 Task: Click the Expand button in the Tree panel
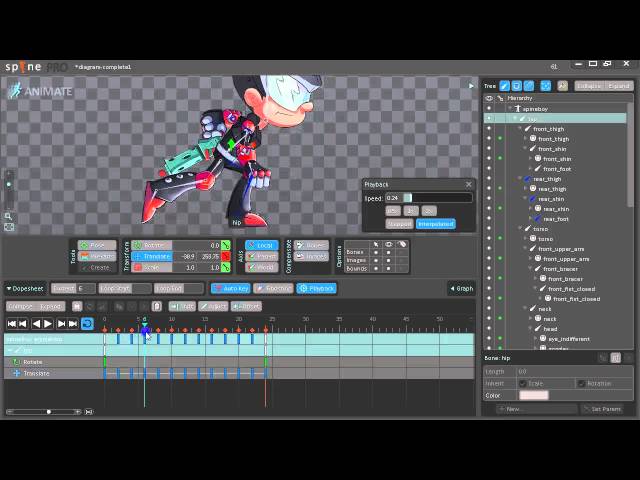point(619,86)
